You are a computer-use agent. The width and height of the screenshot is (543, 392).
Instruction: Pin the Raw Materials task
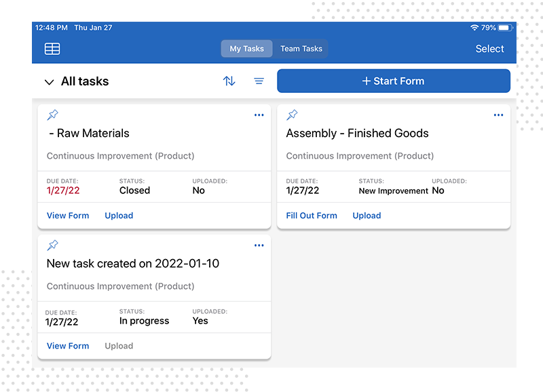(53, 115)
